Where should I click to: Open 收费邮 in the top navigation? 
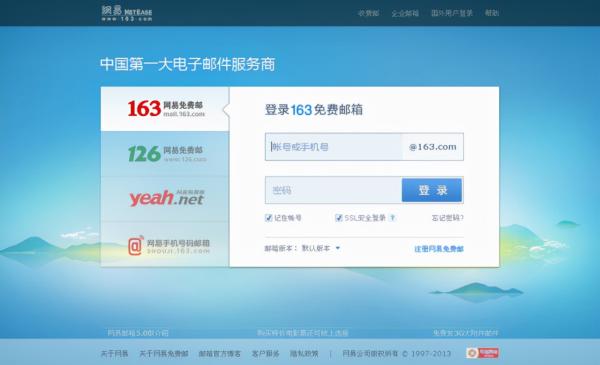pos(368,13)
